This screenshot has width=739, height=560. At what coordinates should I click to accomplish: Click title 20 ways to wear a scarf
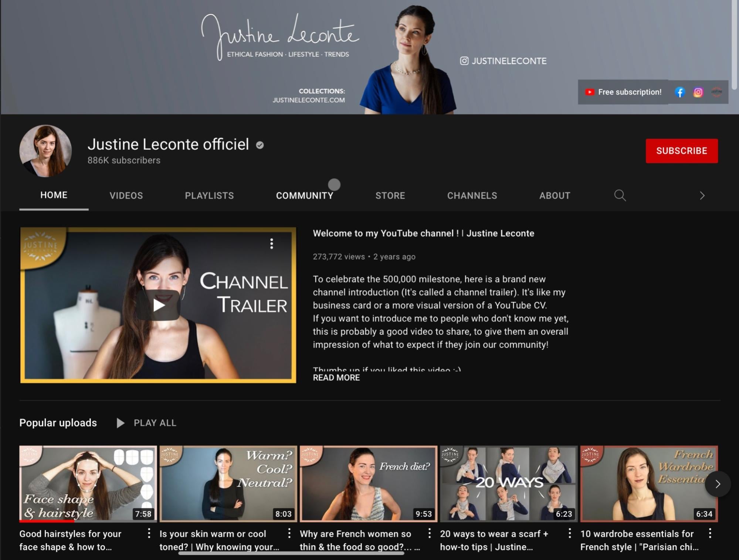pos(494,540)
